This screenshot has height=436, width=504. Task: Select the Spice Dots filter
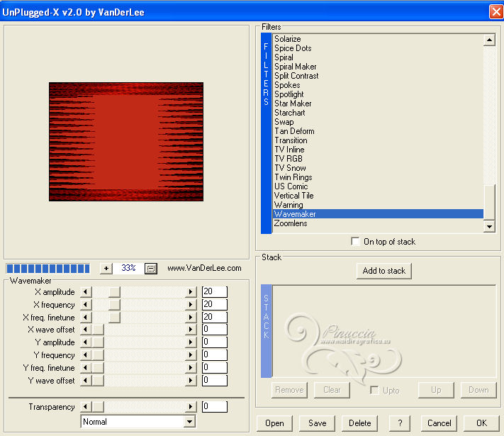coord(293,48)
